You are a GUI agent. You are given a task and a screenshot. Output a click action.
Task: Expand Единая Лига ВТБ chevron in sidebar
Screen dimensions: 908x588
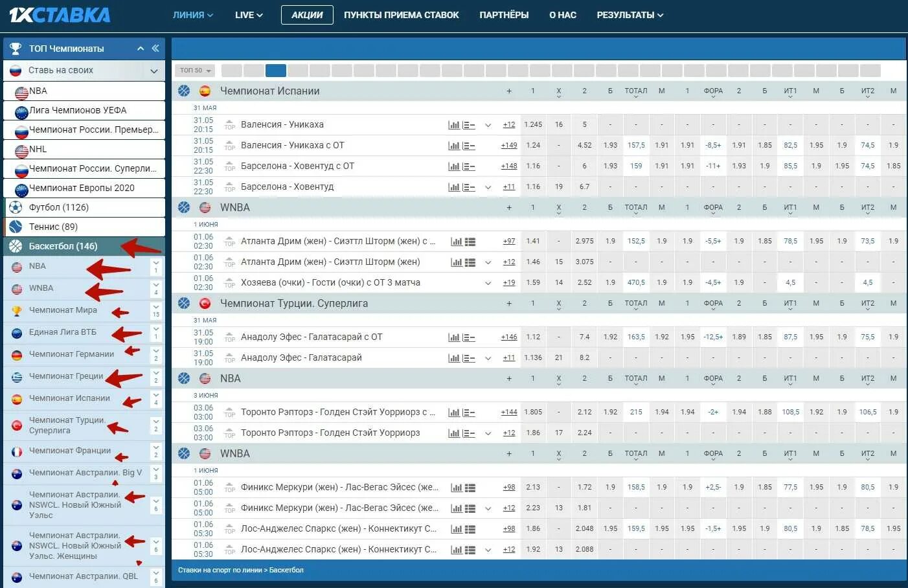pos(155,332)
